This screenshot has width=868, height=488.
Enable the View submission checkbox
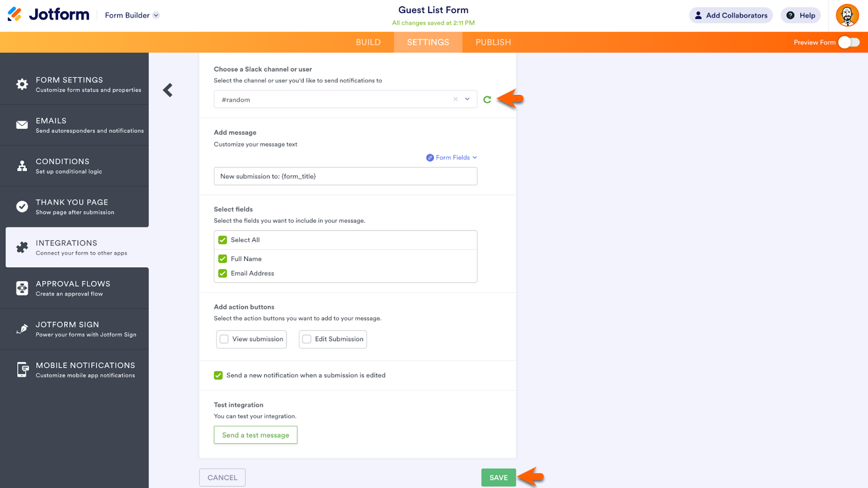tap(224, 339)
